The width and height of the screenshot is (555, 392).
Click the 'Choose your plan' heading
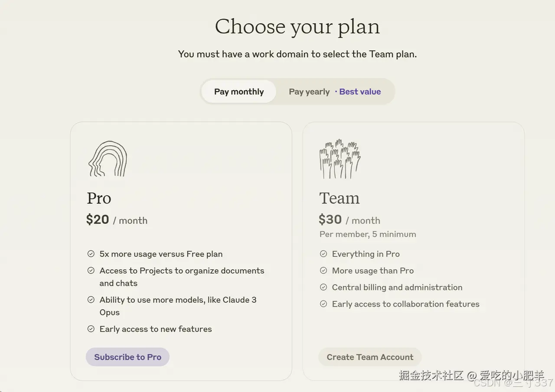coord(297,26)
